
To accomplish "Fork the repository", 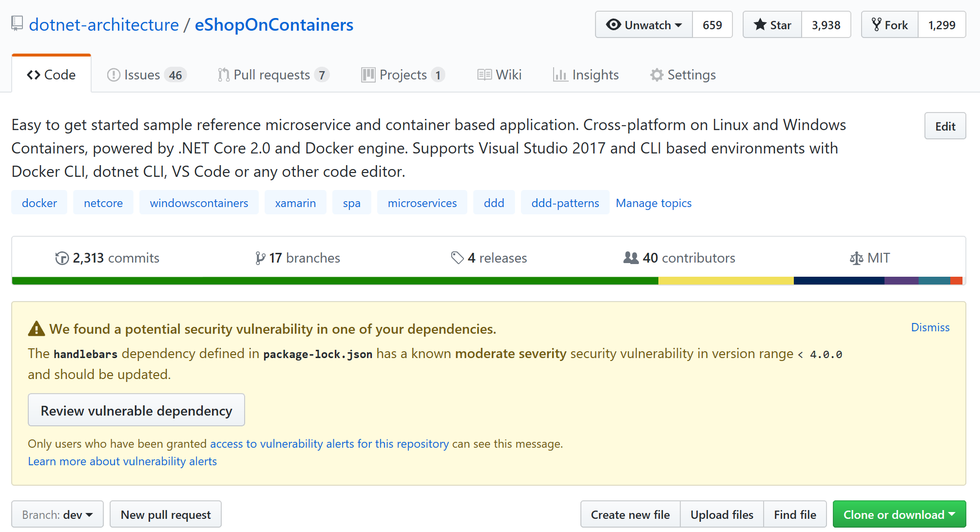I will pyautogui.click(x=889, y=24).
